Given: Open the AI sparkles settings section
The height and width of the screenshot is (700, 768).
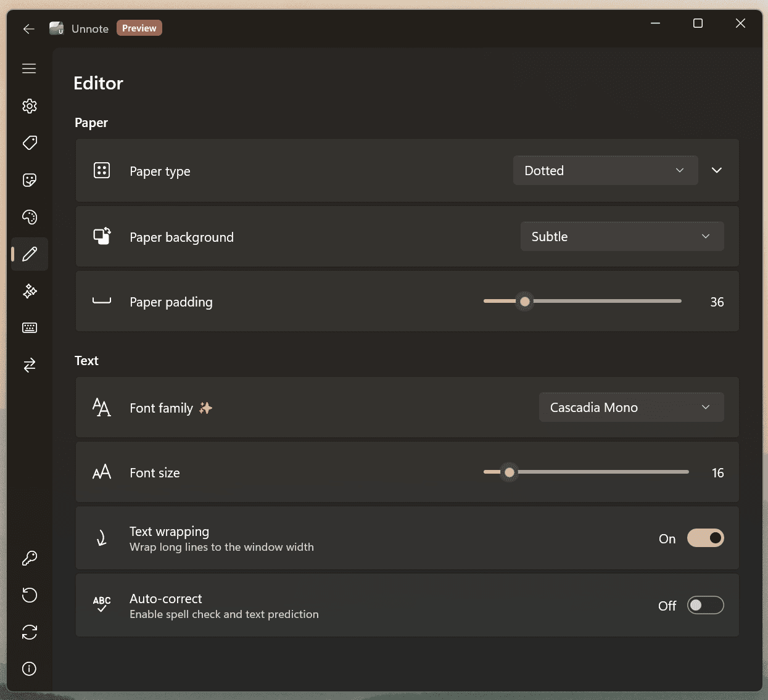Looking at the screenshot, I should (29, 290).
